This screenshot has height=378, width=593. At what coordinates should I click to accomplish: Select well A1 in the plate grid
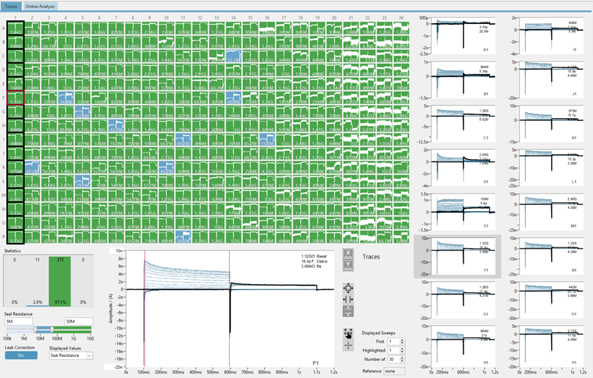pyautogui.click(x=16, y=28)
